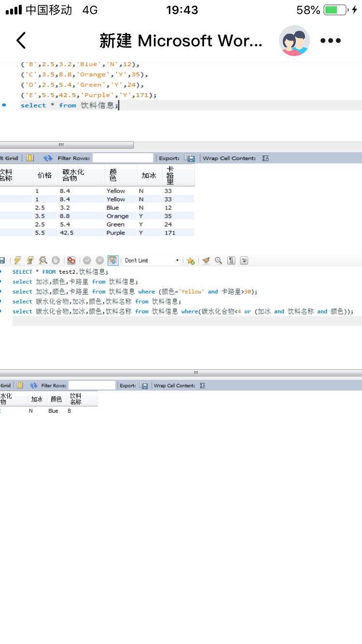Toggle upper Wrap Cell Content icon
Image resolution: width=362 pixels, height=644 pixels.
(x=265, y=158)
